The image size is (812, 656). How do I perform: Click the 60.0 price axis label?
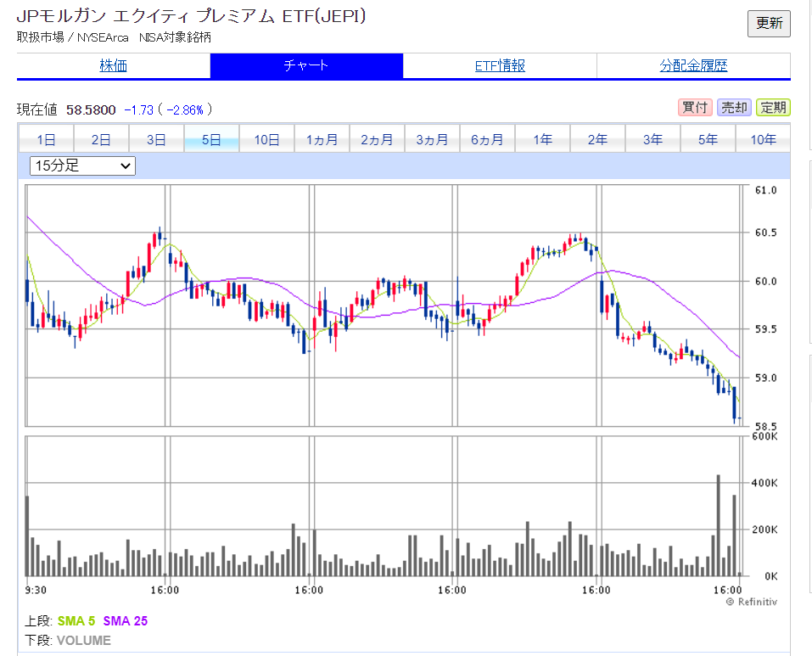(x=766, y=281)
